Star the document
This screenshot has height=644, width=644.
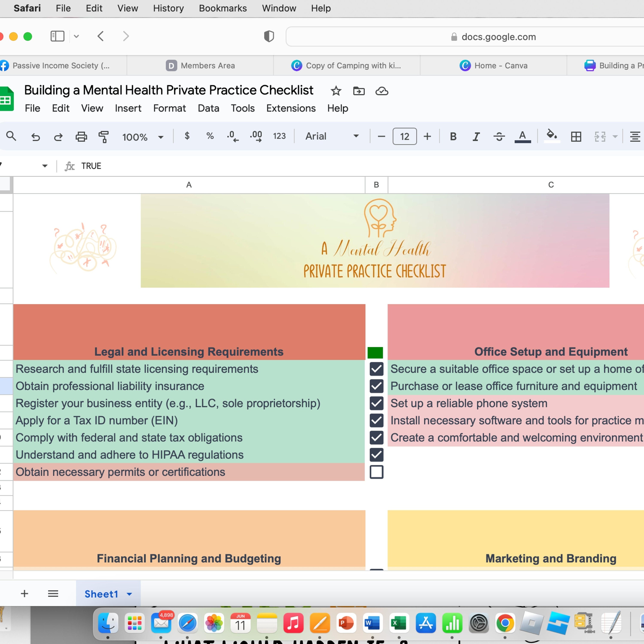coord(336,91)
